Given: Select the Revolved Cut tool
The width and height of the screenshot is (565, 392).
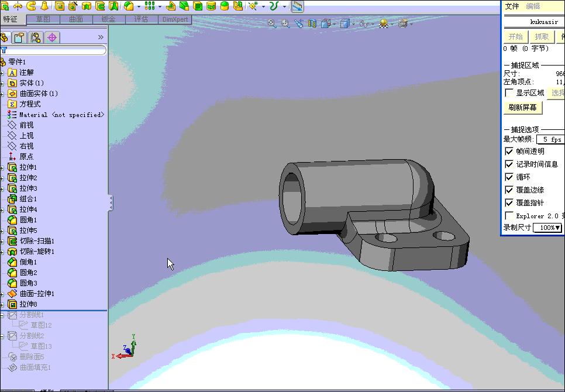Looking at the screenshot, I should click(x=87, y=6).
